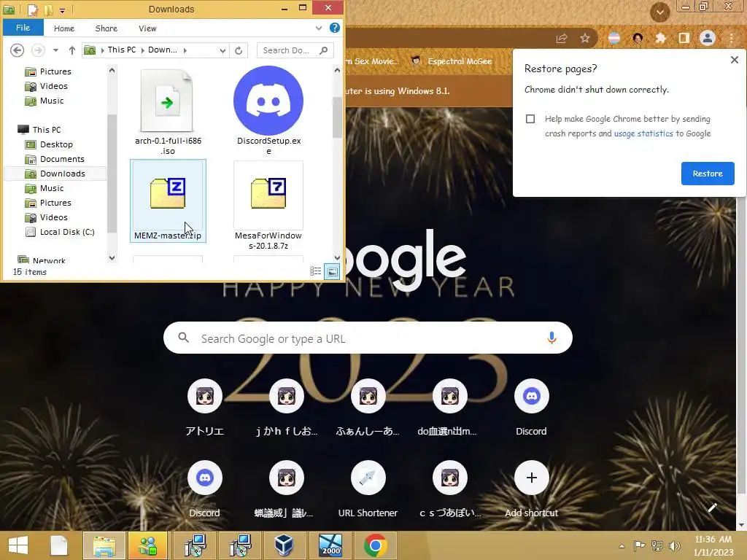
Task: Open the volume speaker tray icon
Action: coord(675,545)
